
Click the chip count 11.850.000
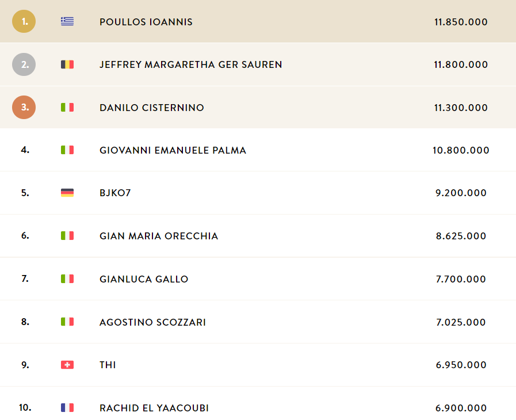pyautogui.click(x=461, y=22)
